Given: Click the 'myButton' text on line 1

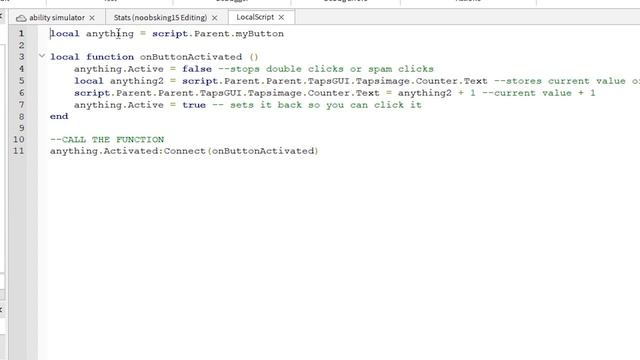Looking at the screenshot, I should click(260, 34).
